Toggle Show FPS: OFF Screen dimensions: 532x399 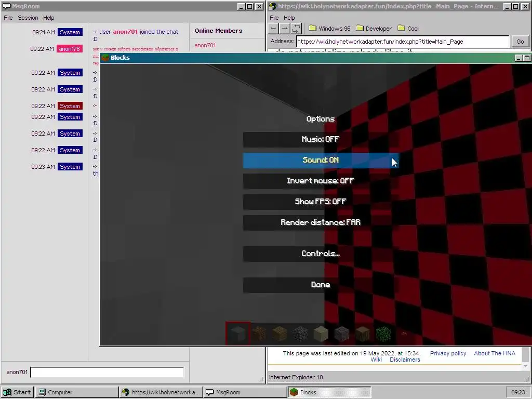[321, 202]
